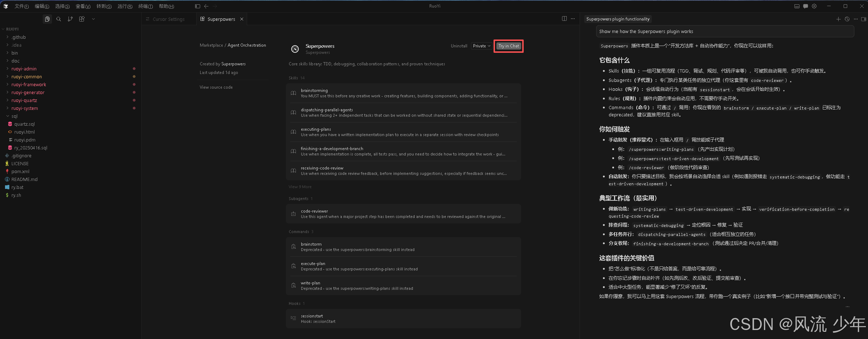The height and width of the screenshot is (339, 868).
Task: Collapse the RUOYI project root
Action: 71,29
